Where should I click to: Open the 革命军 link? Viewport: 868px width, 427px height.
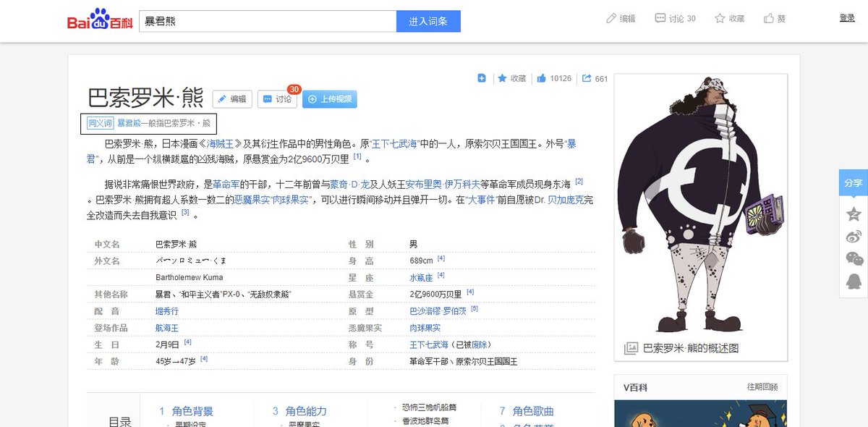coord(226,185)
